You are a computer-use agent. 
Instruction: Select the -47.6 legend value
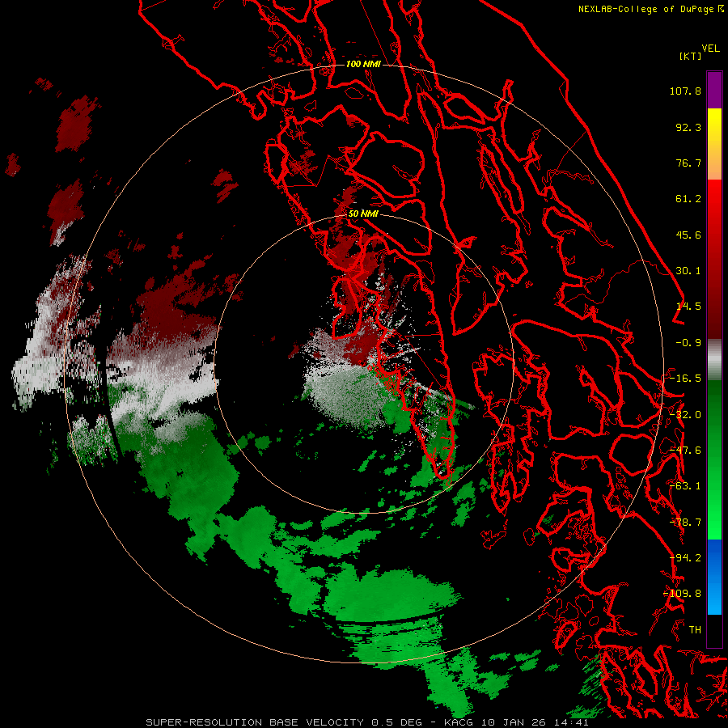tap(685, 451)
